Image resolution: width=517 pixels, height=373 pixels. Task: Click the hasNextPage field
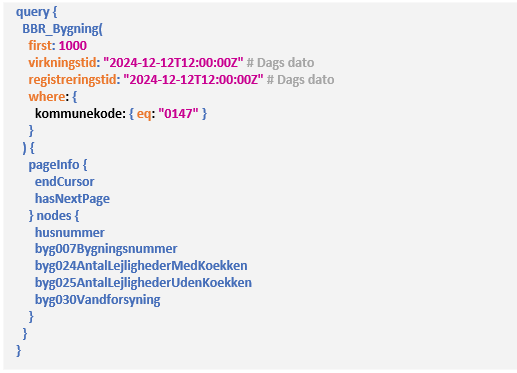point(72,199)
